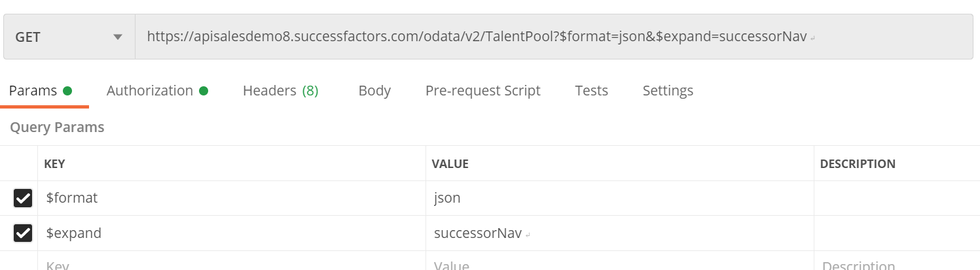Click the dropdown arrow beside GET
This screenshot has height=270, width=980.
coord(118,37)
